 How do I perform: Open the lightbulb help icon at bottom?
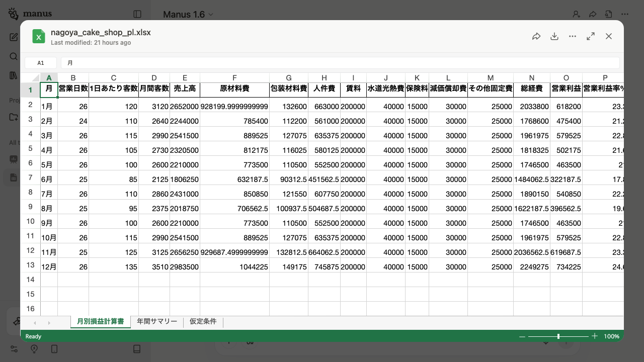click(x=34, y=349)
